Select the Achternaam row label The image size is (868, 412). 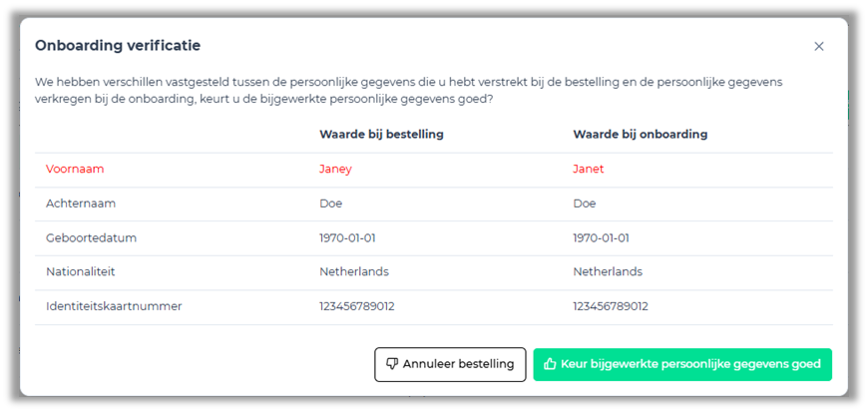(81, 204)
